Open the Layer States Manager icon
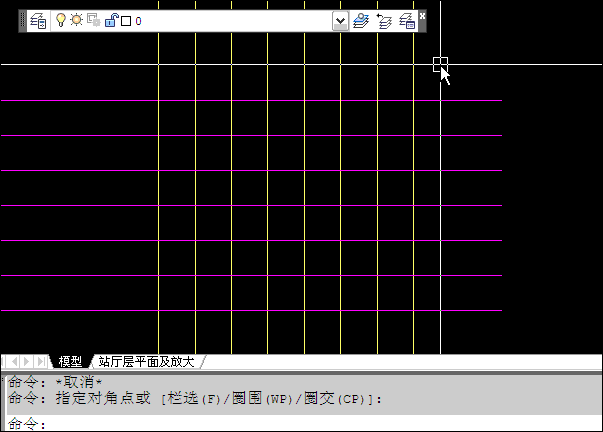Image resolution: width=603 pixels, height=432 pixels. [x=407, y=21]
